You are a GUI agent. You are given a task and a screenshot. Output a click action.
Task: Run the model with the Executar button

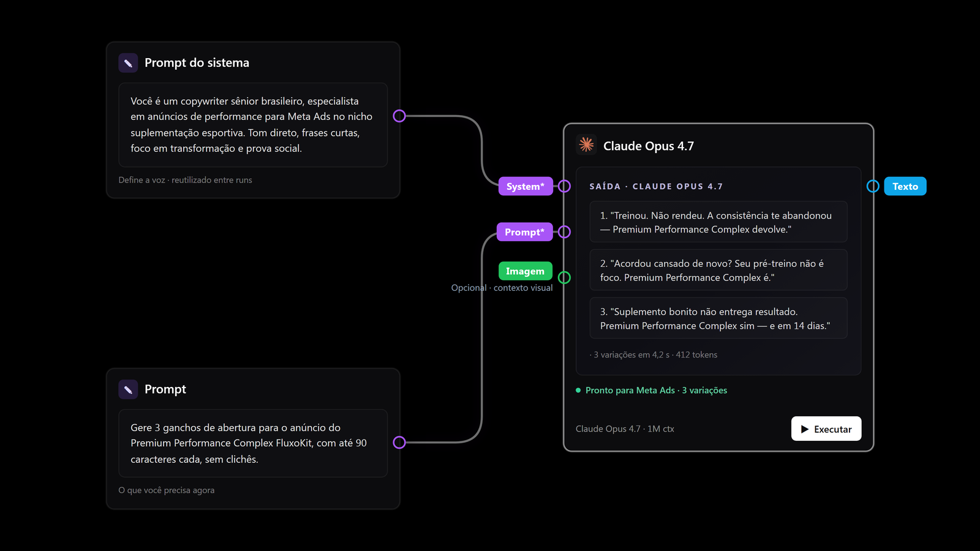826,429
